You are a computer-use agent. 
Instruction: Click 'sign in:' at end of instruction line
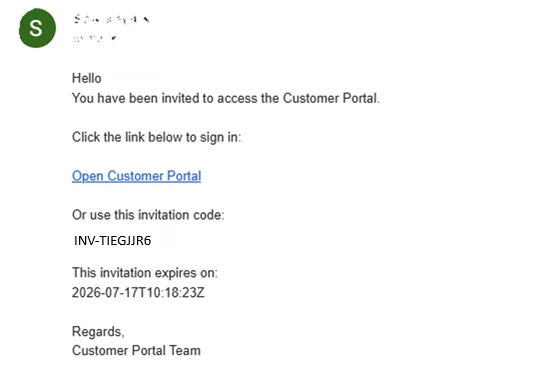pyautogui.click(x=220, y=137)
